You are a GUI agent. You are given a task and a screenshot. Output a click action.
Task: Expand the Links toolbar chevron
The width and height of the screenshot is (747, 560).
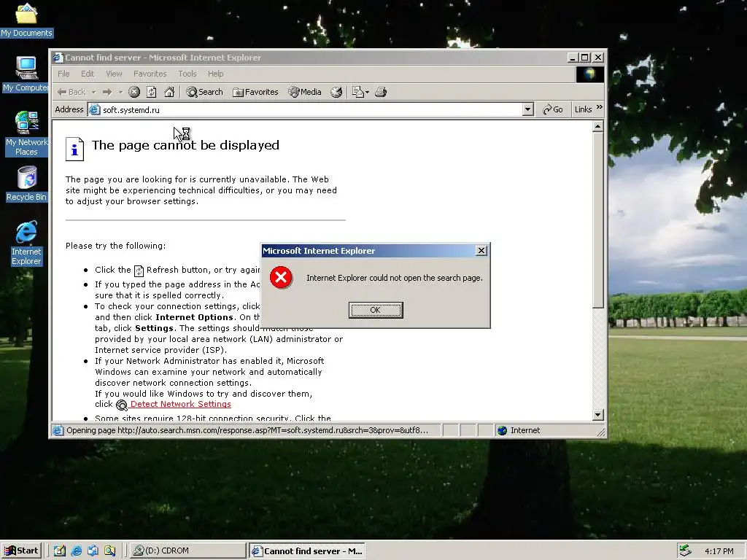[600, 107]
